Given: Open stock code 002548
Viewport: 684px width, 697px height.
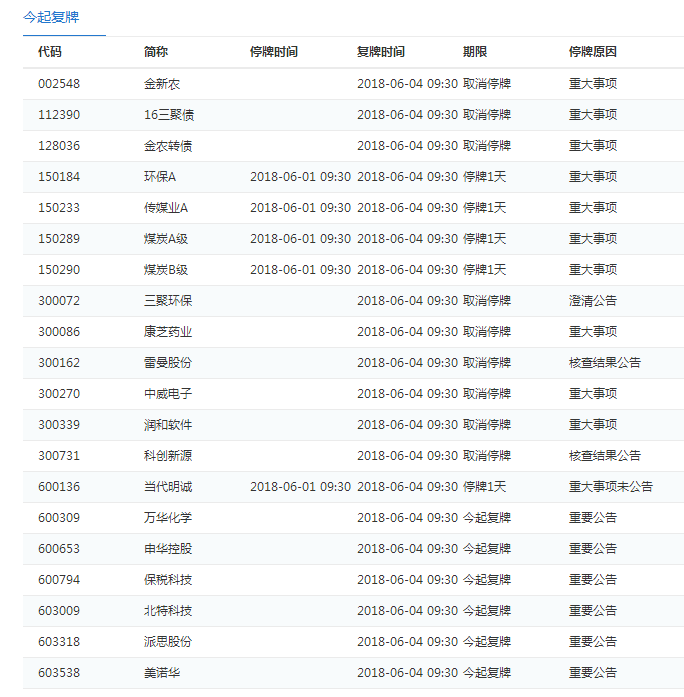Looking at the screenshot, I should (59, 84).
